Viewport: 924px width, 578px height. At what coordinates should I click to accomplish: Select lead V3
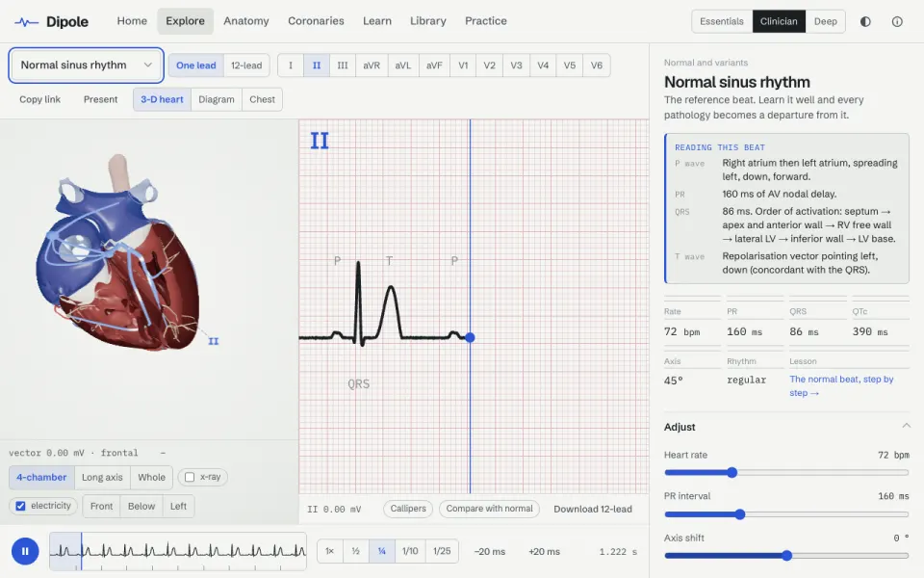point(516,66)
